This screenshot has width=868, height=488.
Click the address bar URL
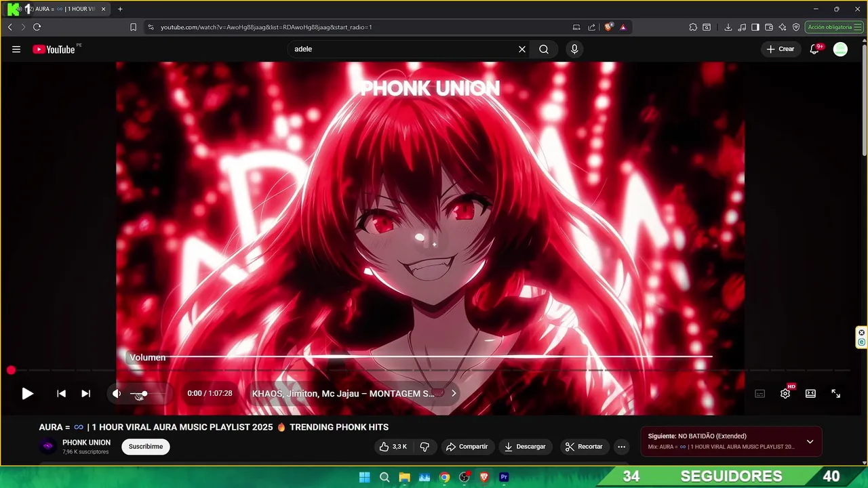pos(267,27)
